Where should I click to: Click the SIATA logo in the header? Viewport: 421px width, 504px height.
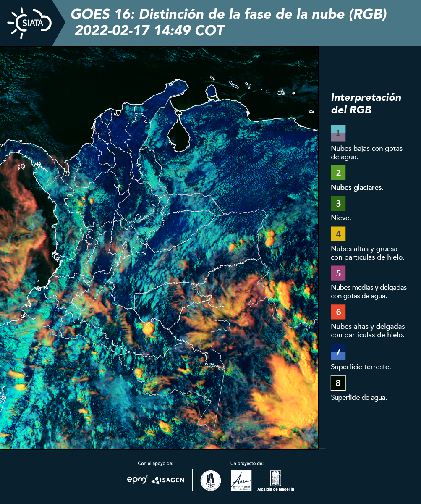(x=29, y=23)
